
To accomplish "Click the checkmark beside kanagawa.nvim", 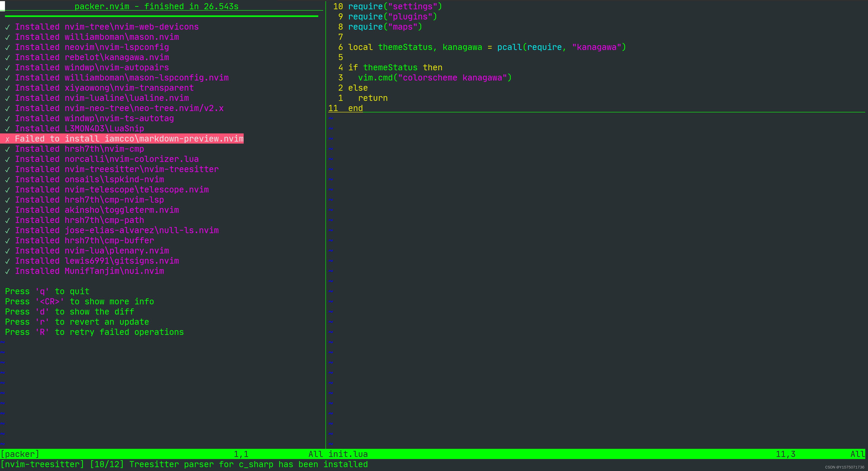I will [x=7, y=58].
